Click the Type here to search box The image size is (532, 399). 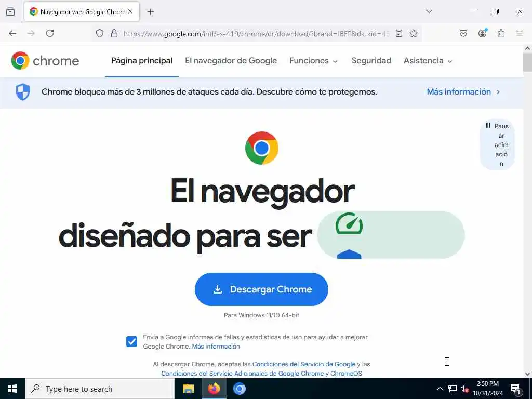click(99, 389)
